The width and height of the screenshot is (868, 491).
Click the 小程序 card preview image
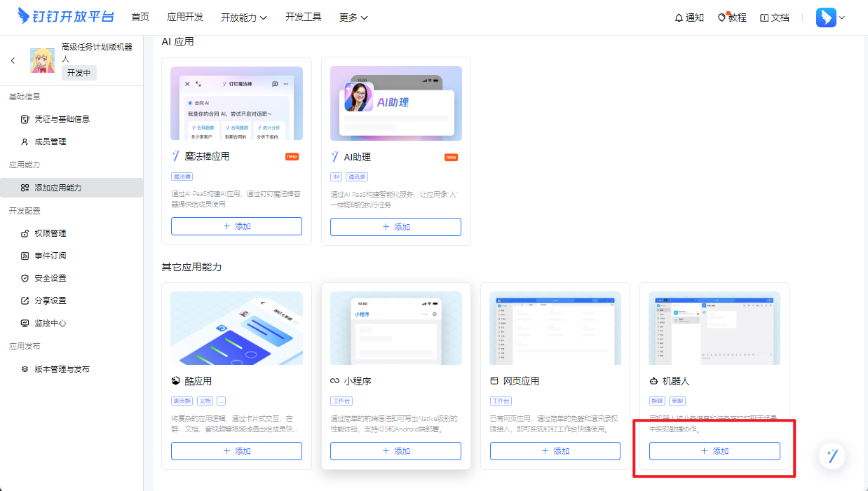(x=396, y=328)
